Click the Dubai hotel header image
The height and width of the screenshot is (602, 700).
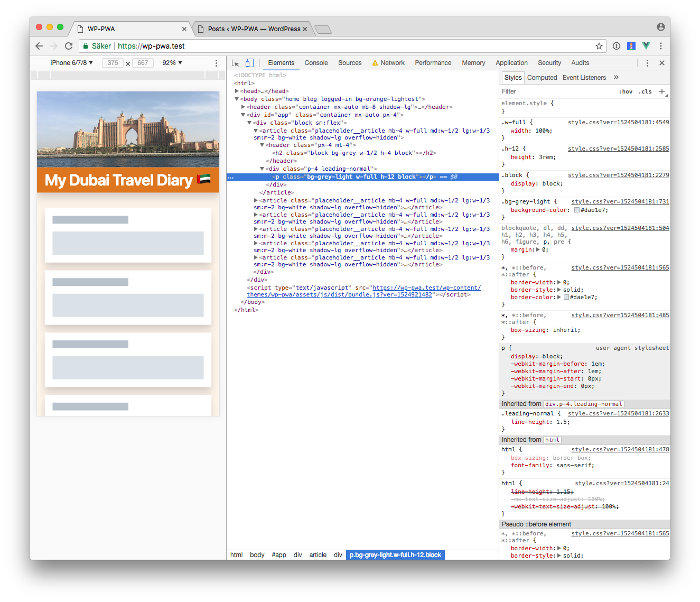128,129
